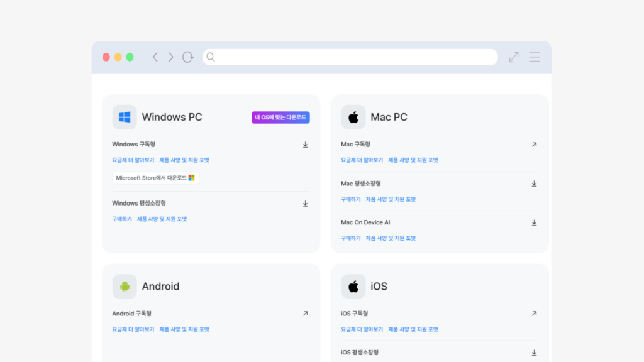Open Android 구독형 external link arrow

305,314
